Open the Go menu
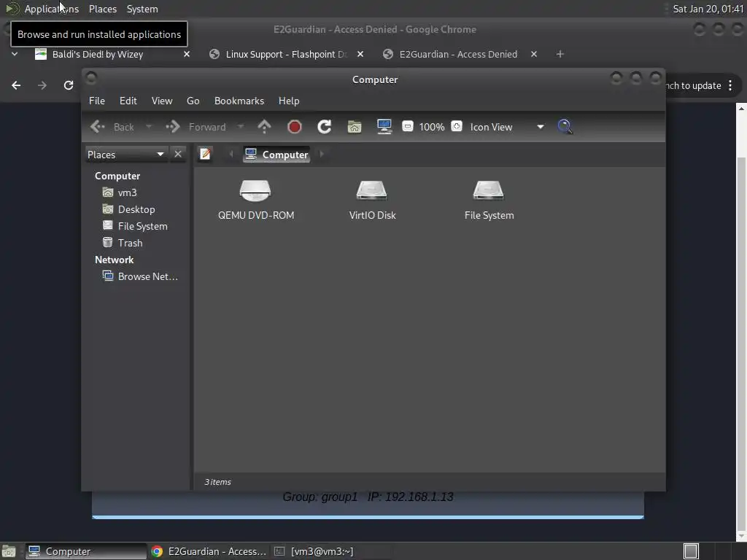 [x=193, y=101]
